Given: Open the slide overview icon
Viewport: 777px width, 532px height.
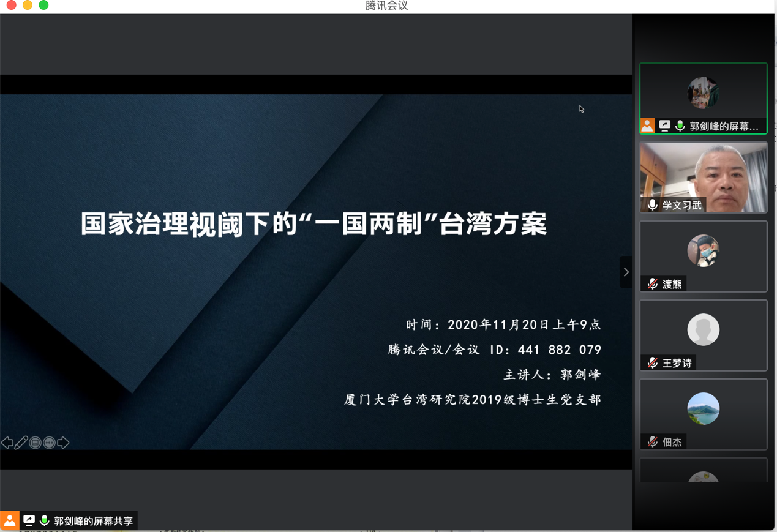Looking at the screenshot, I should tap(36, 443).
